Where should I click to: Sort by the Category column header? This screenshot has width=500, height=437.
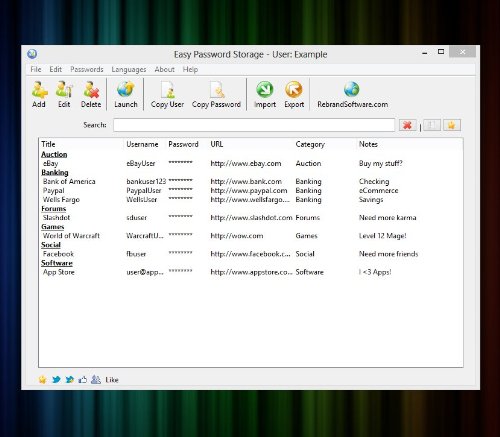coord(310,144)
